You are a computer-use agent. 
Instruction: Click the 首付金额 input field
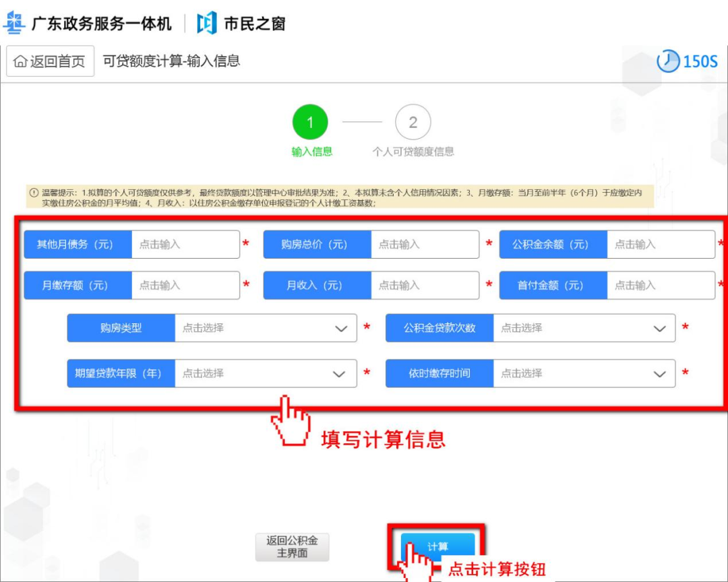coord(661,285)
